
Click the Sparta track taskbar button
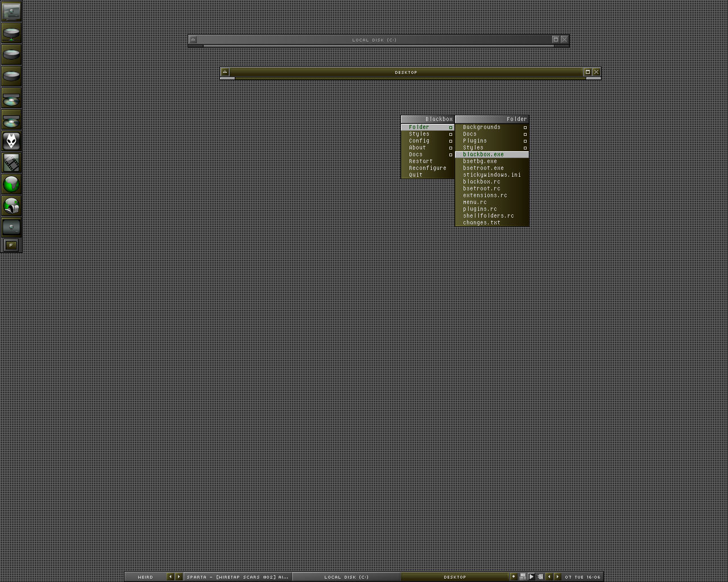238,577
